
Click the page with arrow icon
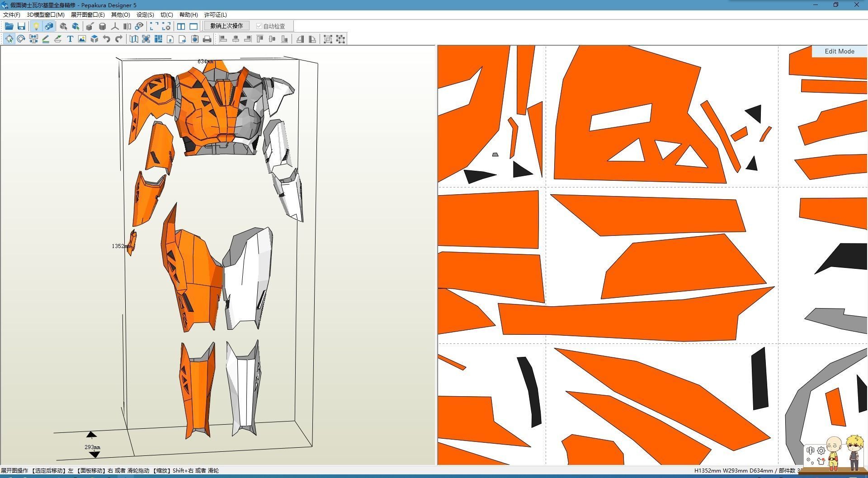pos(182,39)
